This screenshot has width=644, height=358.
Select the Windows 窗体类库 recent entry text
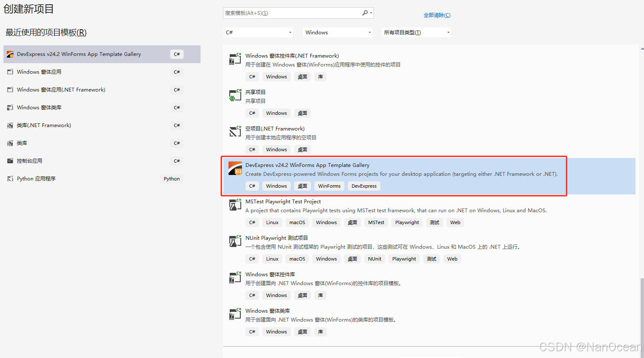click(39, 108)
